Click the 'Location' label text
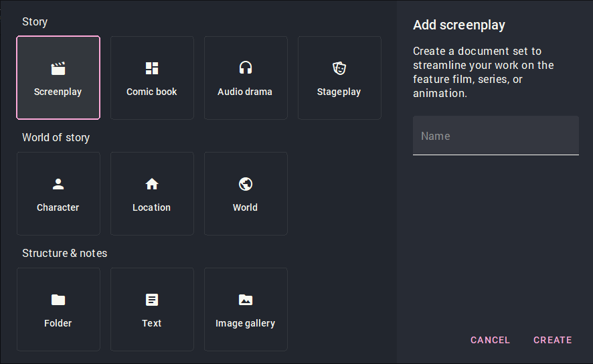 click(152, 207)
